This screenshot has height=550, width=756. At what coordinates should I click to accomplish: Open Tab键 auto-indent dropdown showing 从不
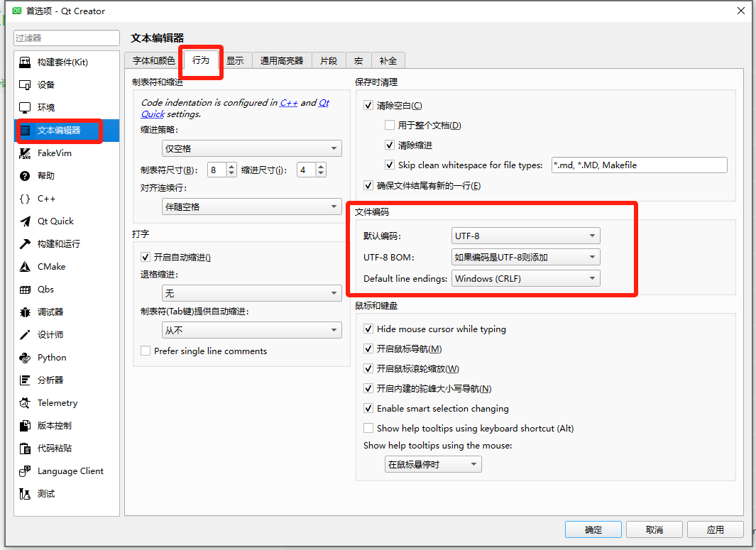[x=252, y=330]
